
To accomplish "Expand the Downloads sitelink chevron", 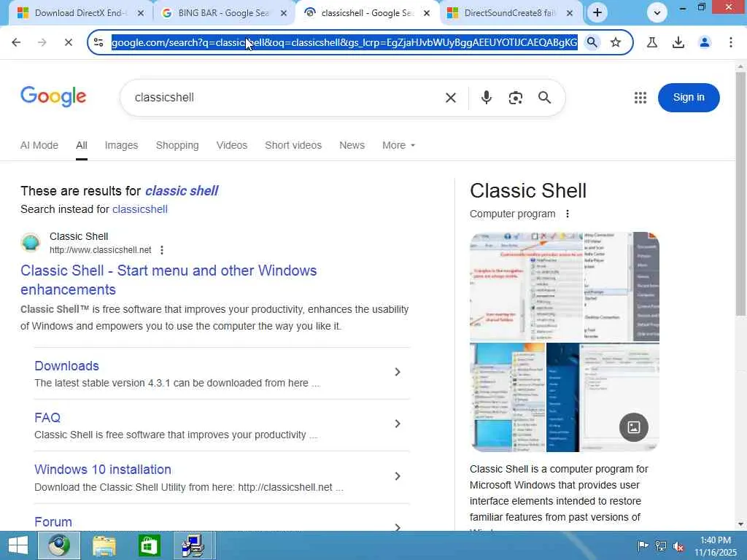I will tap(398, 372).
